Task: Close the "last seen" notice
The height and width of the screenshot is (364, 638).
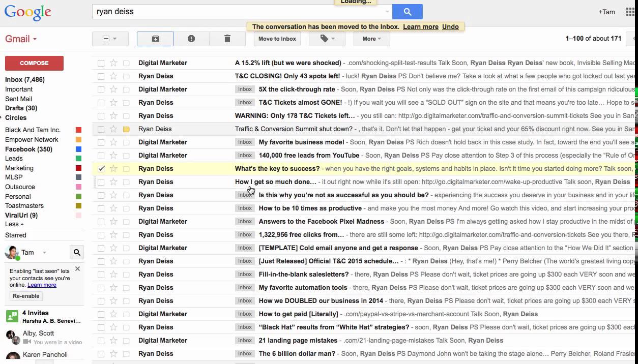Action: tap(77, 269)
